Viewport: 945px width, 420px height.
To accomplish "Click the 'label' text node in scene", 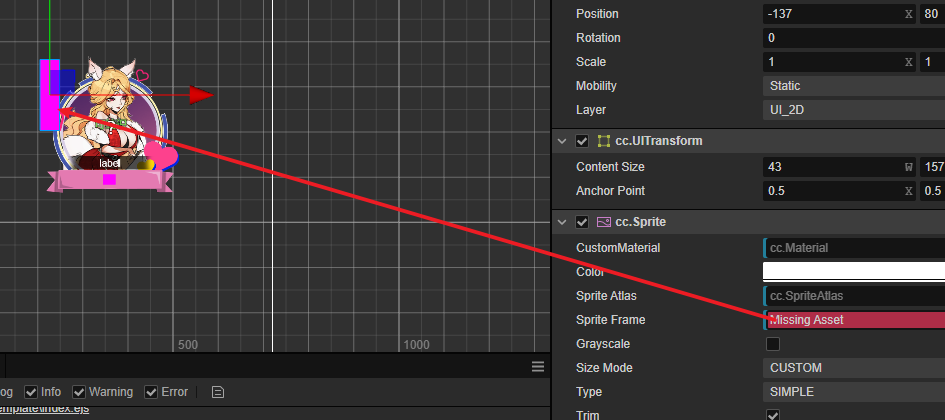I will coord(109,163).
